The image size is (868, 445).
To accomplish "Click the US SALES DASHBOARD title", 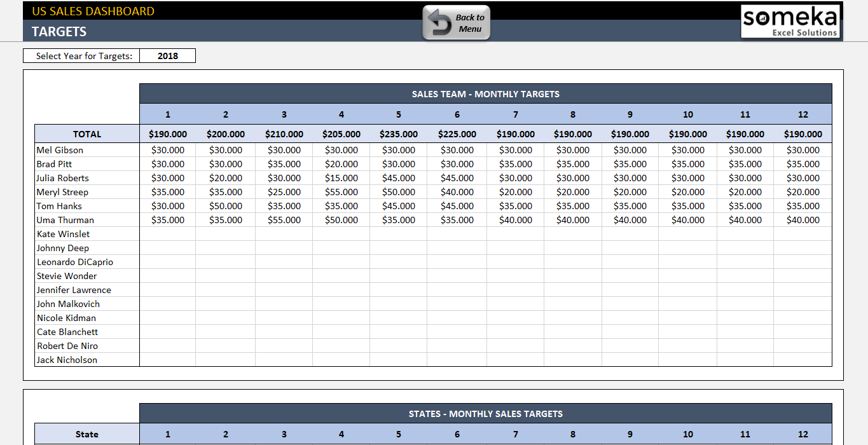I will pos(93,11).
